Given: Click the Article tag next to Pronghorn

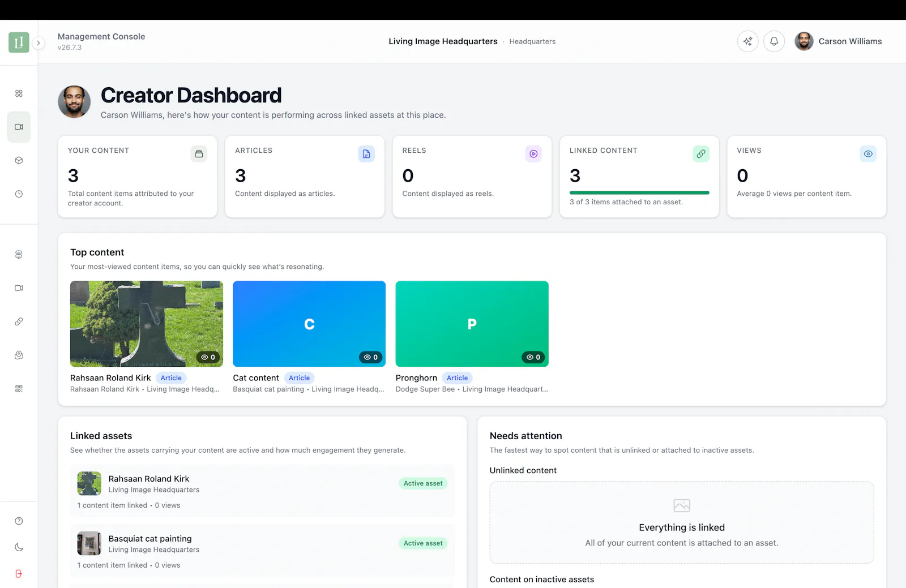Looking at the screenshot, I should 457,378.
